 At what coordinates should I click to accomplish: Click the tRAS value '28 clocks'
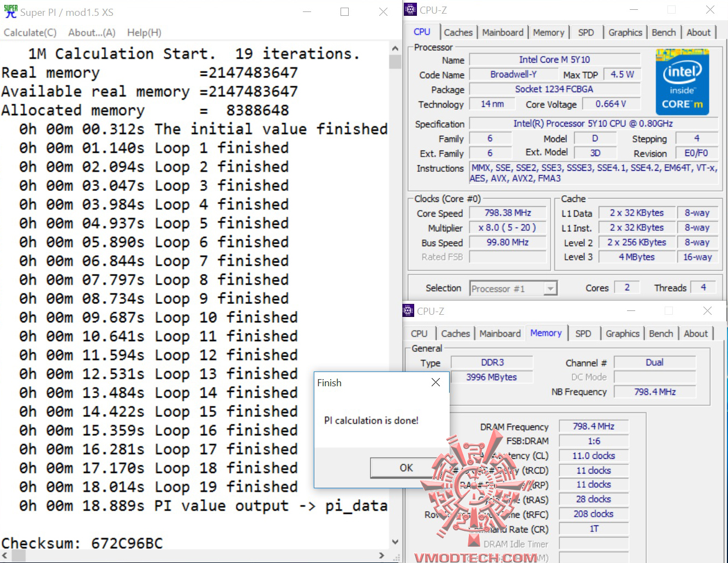(x=594, y=499)
